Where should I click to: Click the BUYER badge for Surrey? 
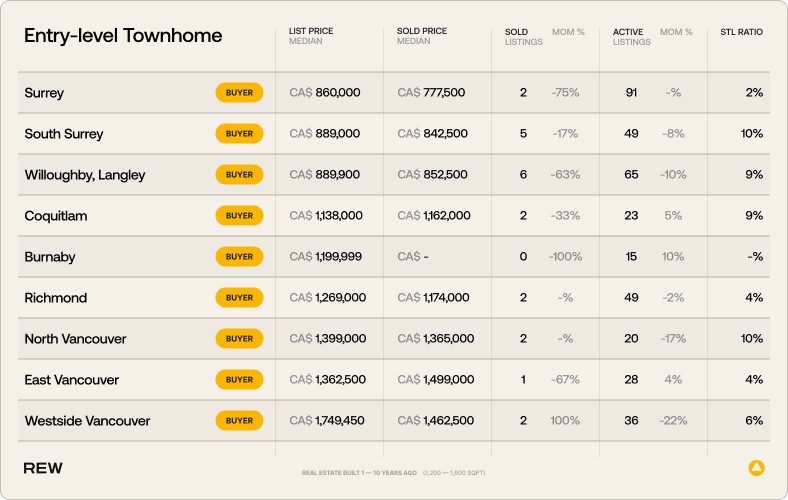click(x=239, y=92)
